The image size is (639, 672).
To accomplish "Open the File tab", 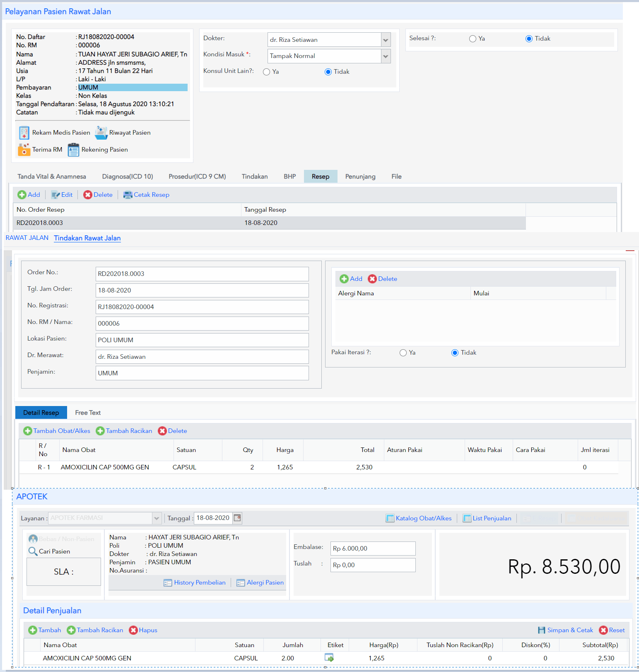I will (x=396, y=176).
